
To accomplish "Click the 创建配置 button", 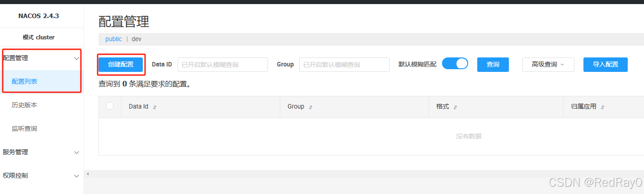I will (x=121, y=65).
